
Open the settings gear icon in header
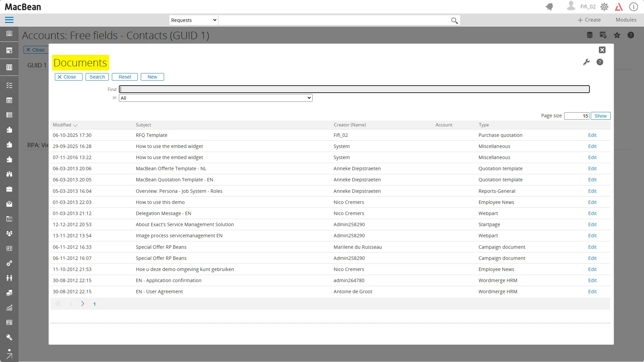(604, 7)
